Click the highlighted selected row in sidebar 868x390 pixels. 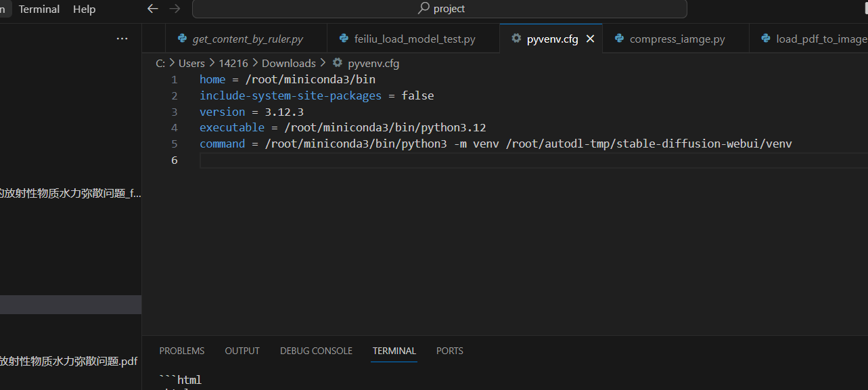pos(70,305)
